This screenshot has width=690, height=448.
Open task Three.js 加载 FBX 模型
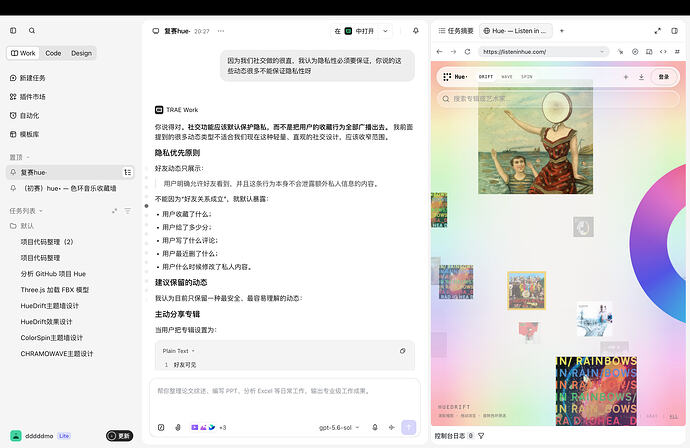tap(55, 290)
